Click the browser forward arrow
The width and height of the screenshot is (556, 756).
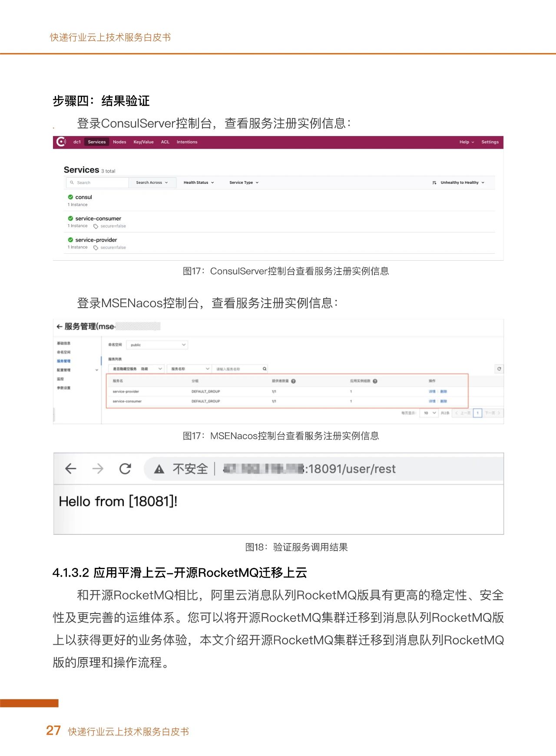tap(98, 468)
